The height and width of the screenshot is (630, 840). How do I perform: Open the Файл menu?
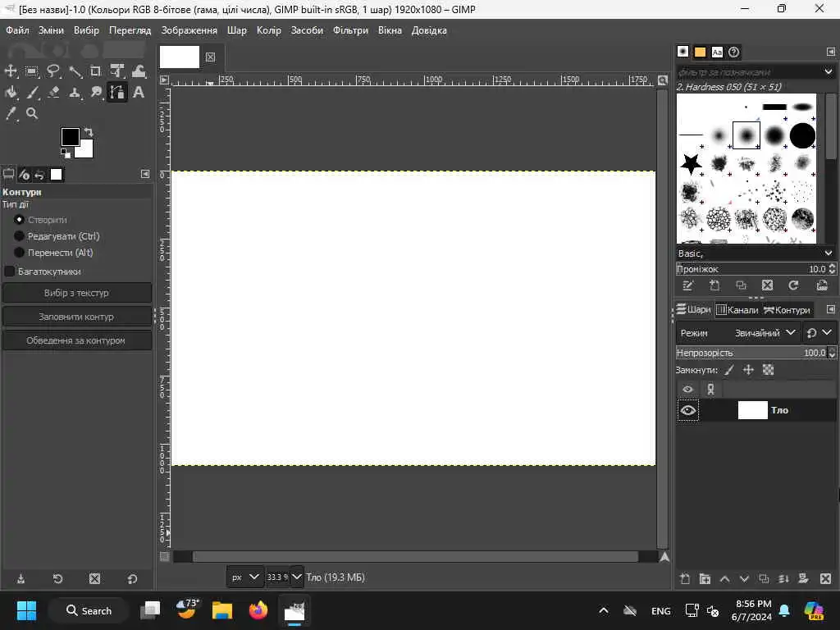click(18, 30)
